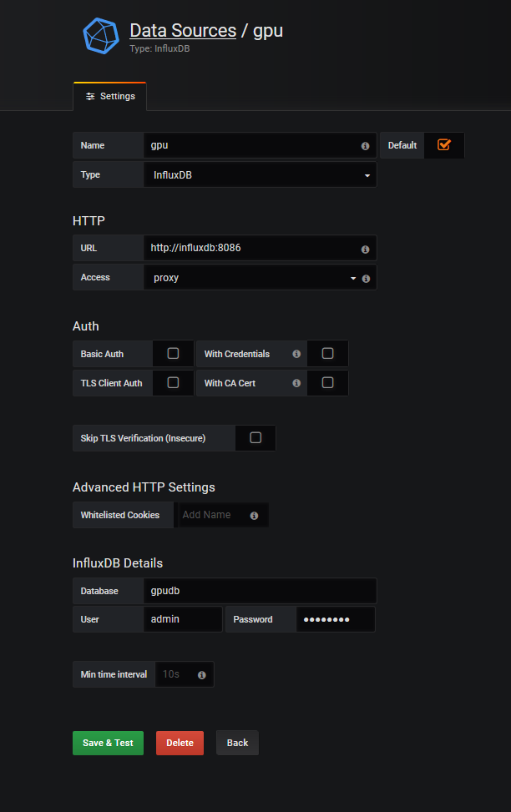
Task: Enable the TLS Client Auth checkbox
Action: click(x=173, y=383)
